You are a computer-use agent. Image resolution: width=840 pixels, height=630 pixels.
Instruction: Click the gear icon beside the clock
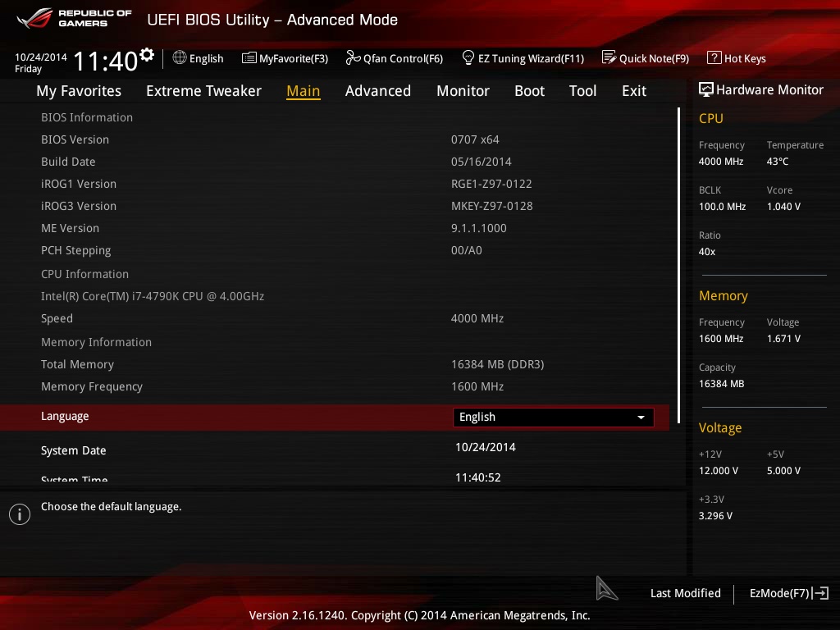click(x=146, y=54)
